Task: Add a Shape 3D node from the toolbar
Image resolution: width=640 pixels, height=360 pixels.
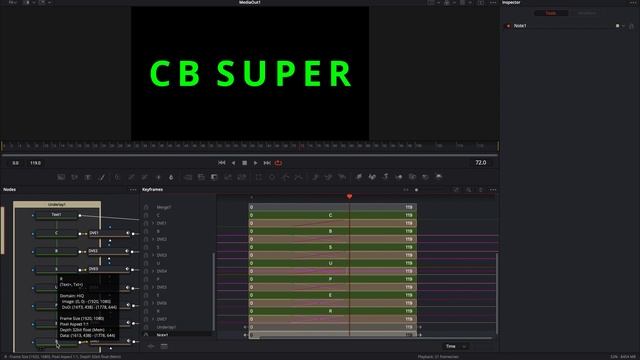Action: tap(372, 177)
